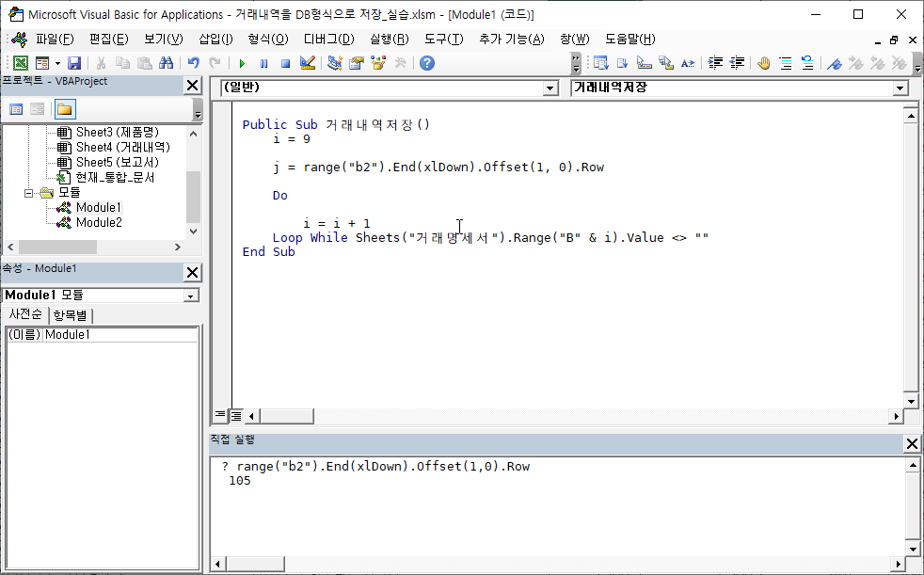Close the 직접 실행 immediate window

(x=912, y=443)
